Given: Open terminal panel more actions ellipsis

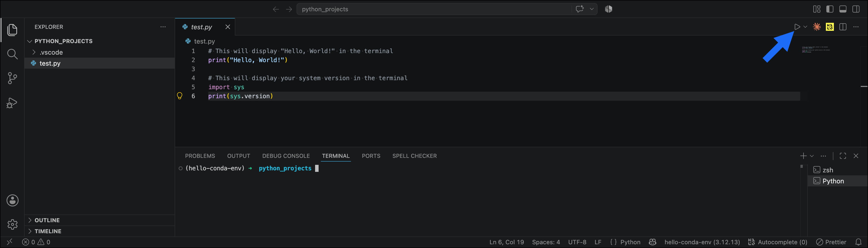Looking at the screenshot, I should (x=823, y=156).
